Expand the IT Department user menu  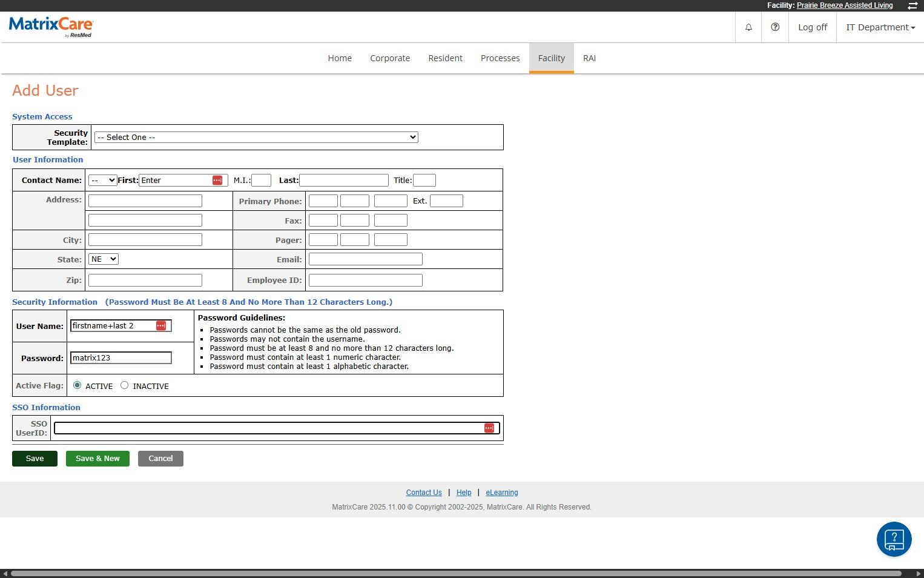880,27
